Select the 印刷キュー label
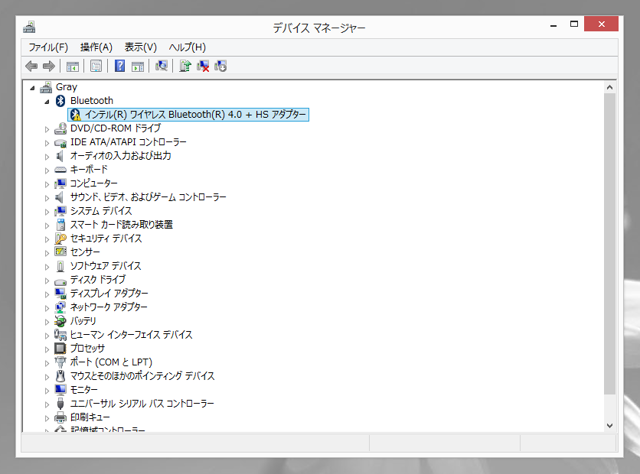Screen dimensions: 640x474 [90, 417]
